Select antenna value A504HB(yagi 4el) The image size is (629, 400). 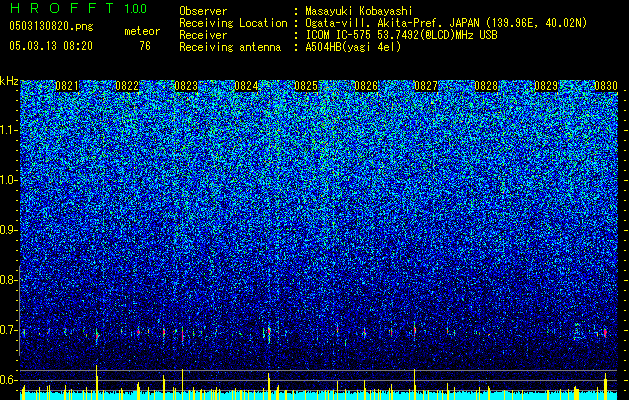pos(353,47)
